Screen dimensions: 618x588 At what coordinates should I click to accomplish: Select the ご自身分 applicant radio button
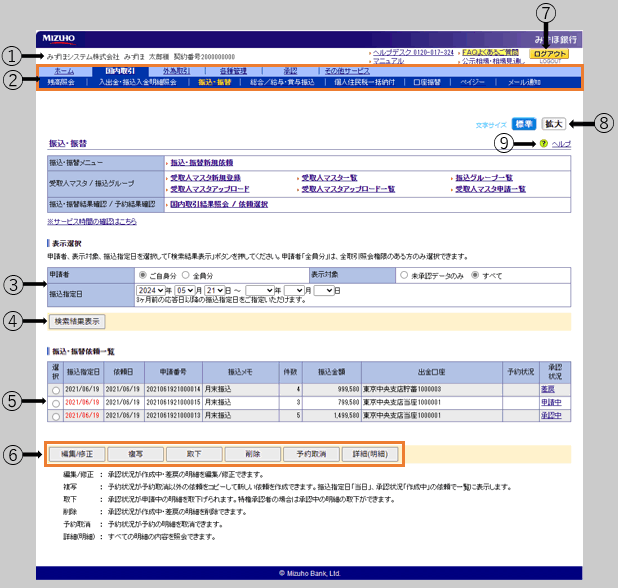point(141,274)
